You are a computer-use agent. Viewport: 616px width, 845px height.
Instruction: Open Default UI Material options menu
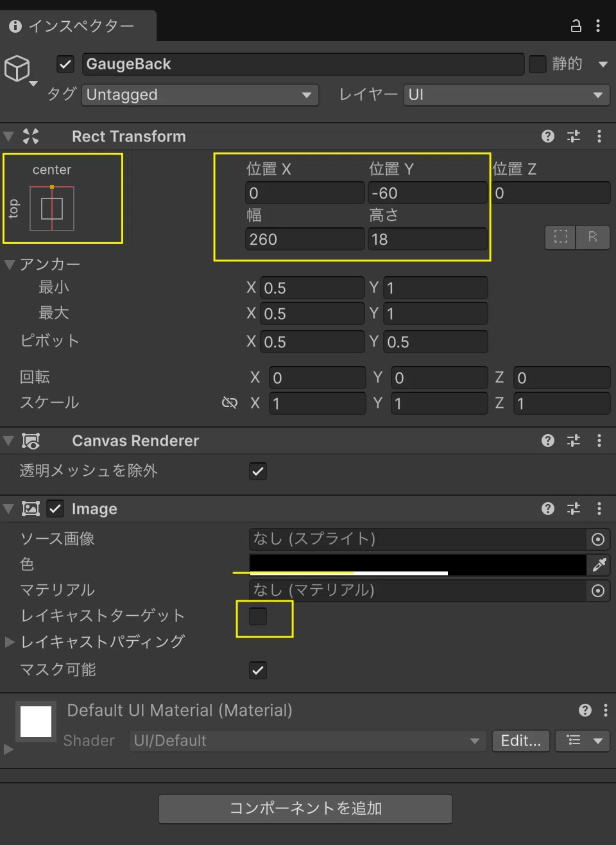(x=606, y=710)
